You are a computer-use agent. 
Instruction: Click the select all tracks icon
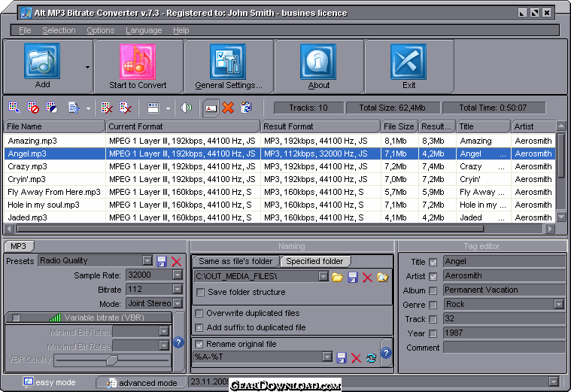pyautogui.click(x=14, y=108)
